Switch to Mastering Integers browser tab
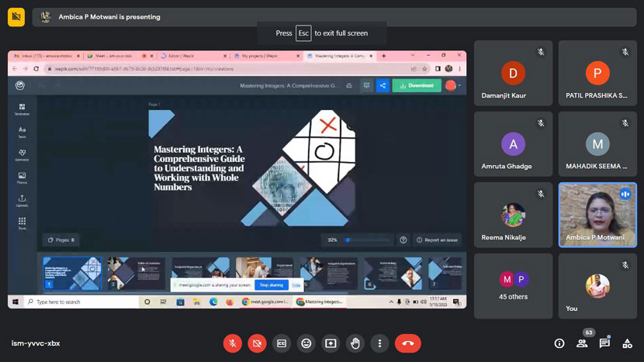644x362 pixels. coord(339,56)
